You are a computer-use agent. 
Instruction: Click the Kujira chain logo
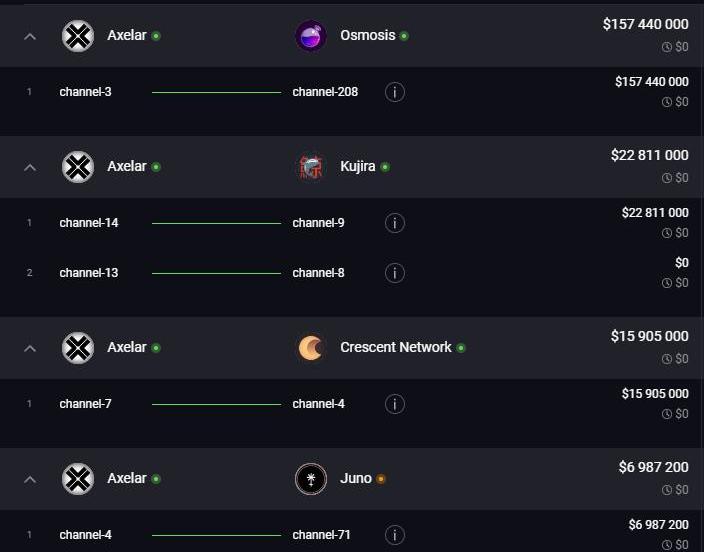[x=311, y=167]
